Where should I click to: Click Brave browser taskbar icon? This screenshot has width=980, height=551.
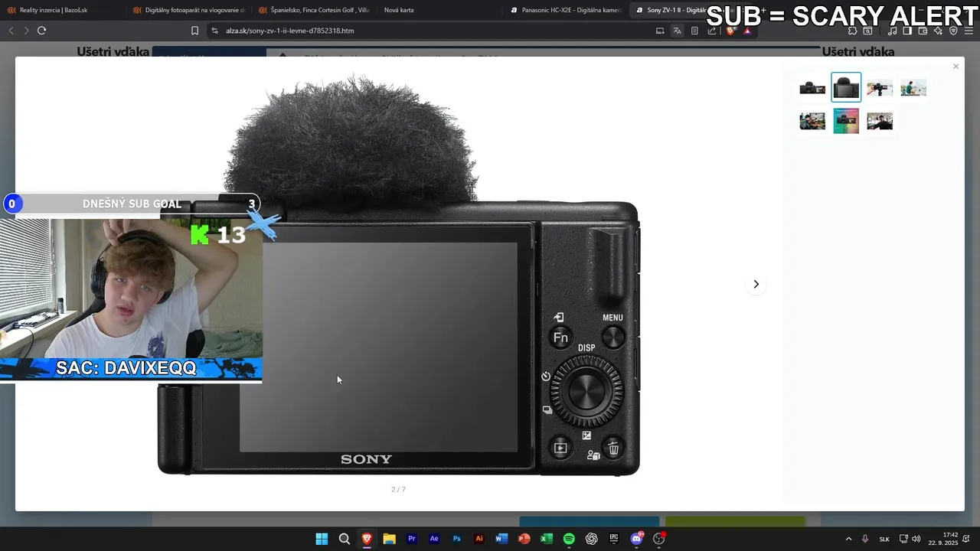click(x=367, y=539)
